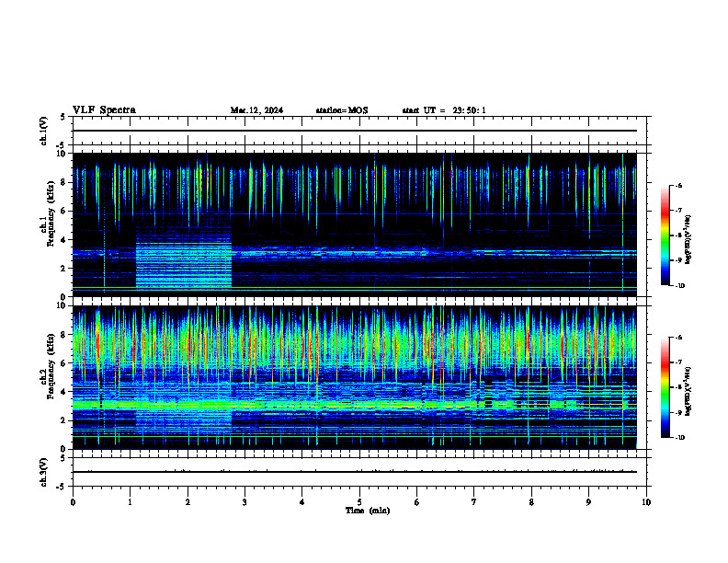Click the ch.1 spectrogram color scale bar

665,236
